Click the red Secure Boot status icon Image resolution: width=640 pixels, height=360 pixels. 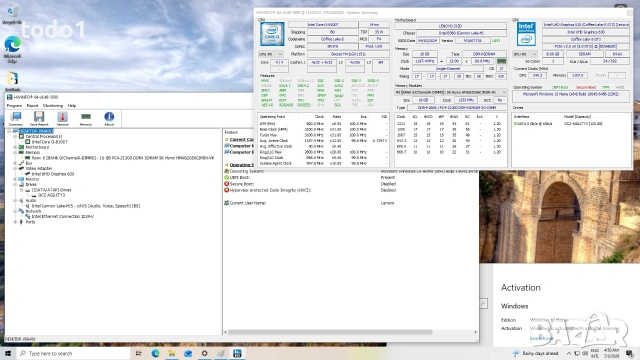(227, 184)
